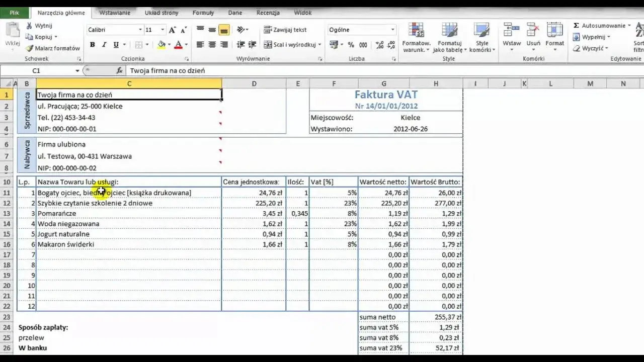644x362 pixels.
Task: Toggle italic formatting
Action: 104,45
